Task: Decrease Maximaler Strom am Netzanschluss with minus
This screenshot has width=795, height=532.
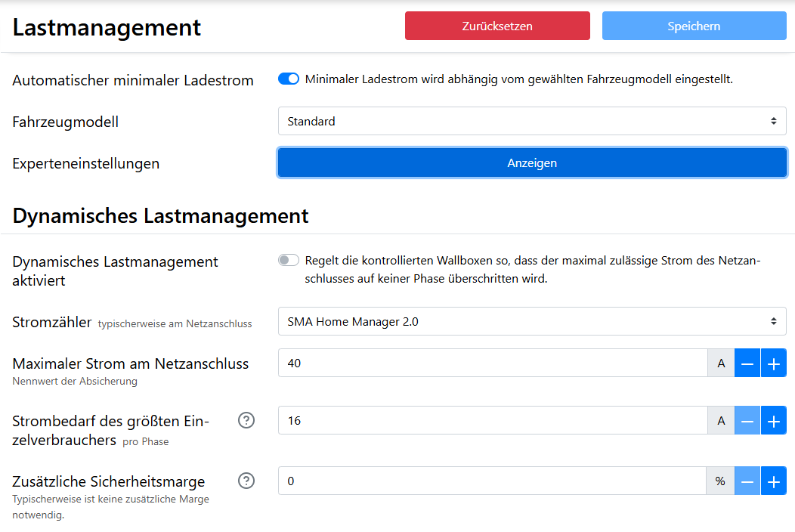Action: (747, 363)
